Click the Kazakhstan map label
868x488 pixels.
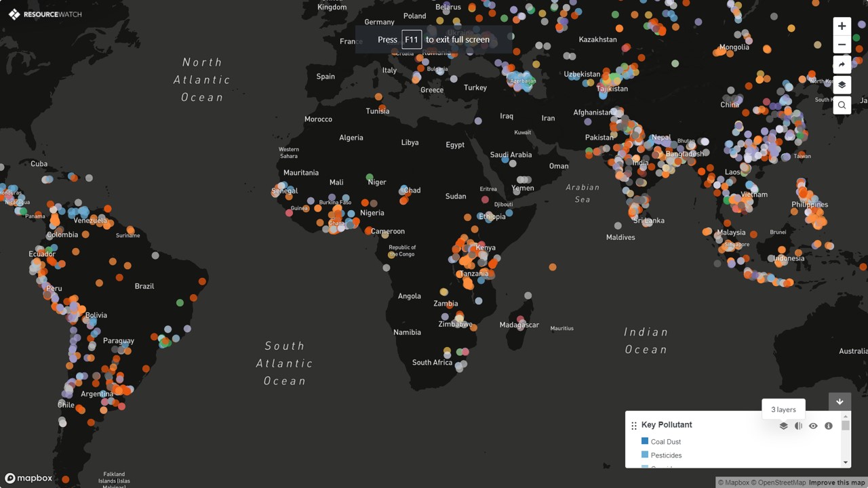(x=598, y=39)
